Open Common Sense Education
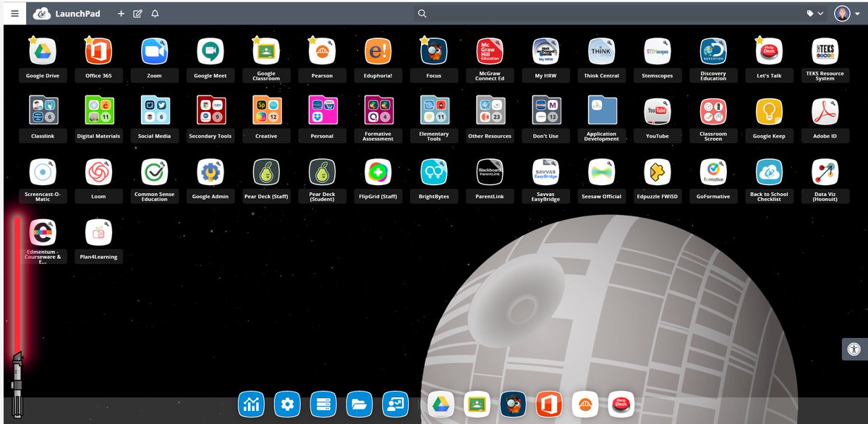This screenshot has width=868, height=424. point(154,172)
